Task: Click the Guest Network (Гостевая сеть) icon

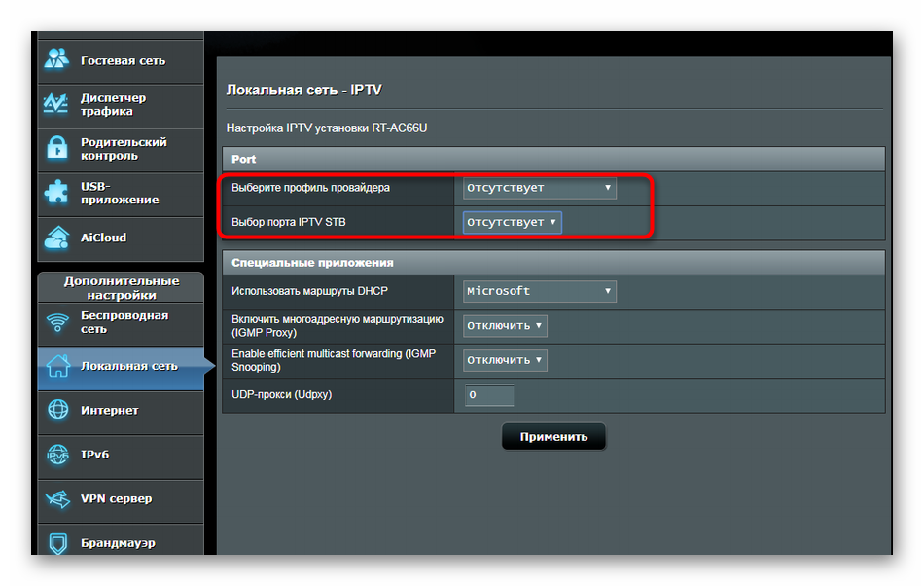Action: point(57,60)
